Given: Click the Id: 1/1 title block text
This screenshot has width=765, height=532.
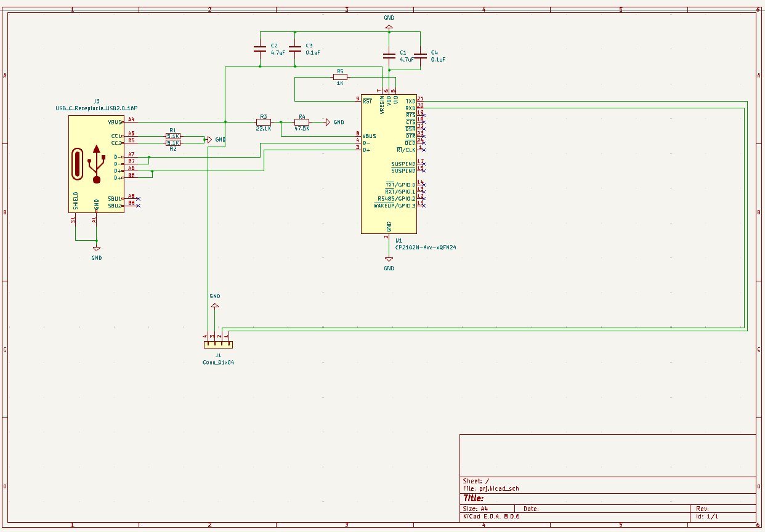Looking at the screenshot, I should 707,517.
